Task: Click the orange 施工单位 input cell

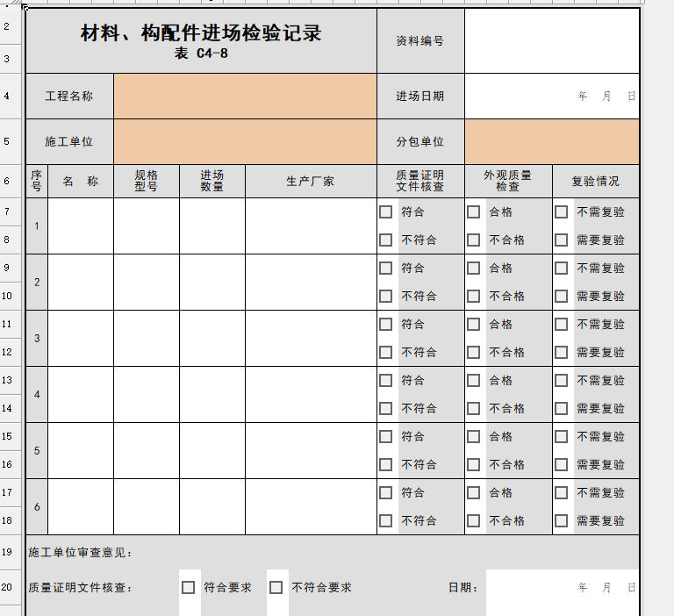Action: [x=245, y=141]
